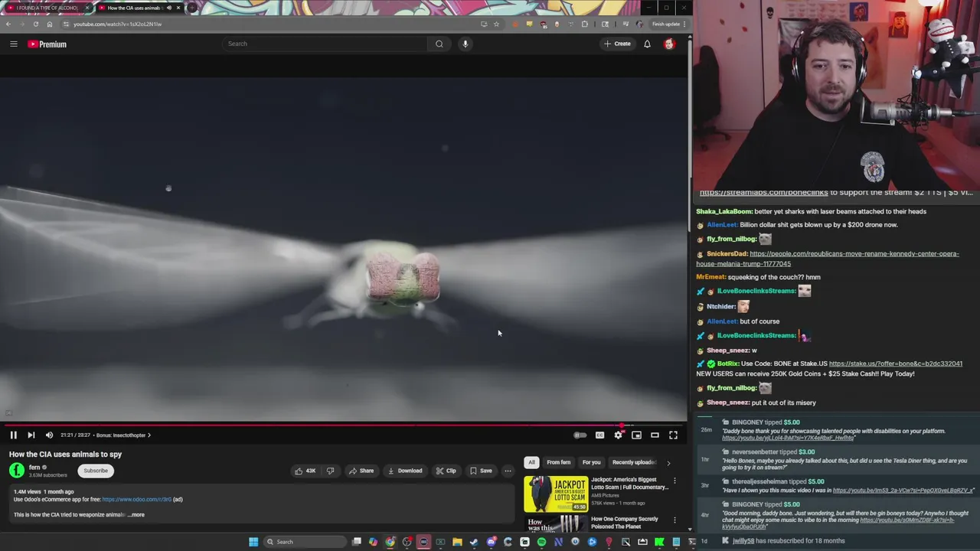Pause the YouTube video
This screenshot has height=551, width=980.
(13, 435)
